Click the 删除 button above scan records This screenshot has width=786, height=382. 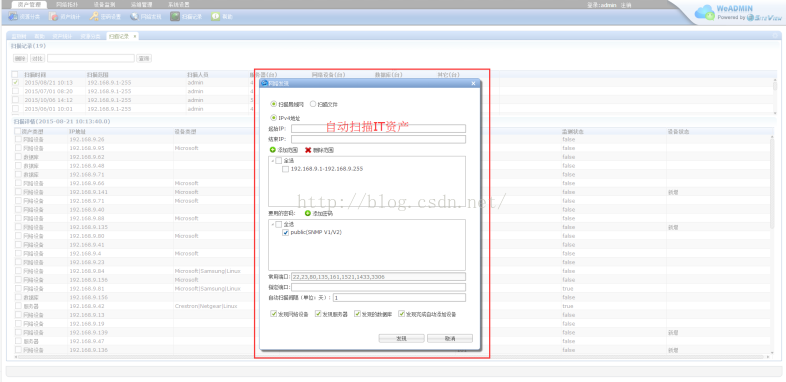pyautogui.click(x=21, y=59)
